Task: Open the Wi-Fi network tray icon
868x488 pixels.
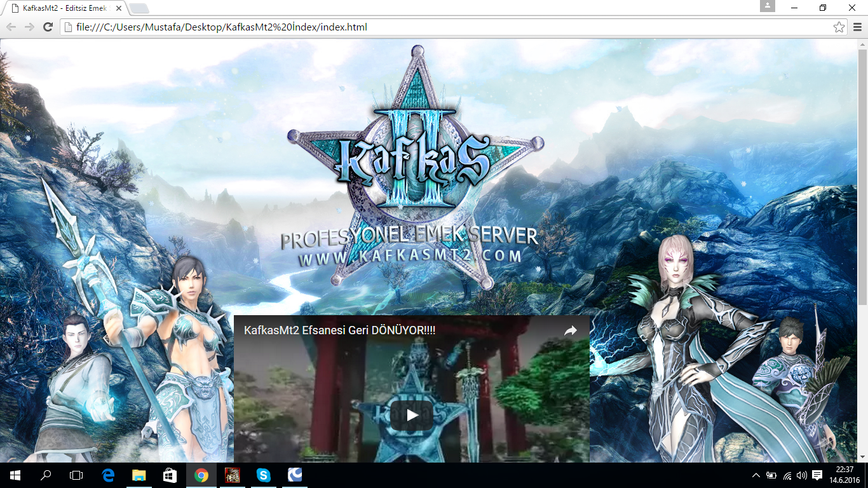Action: tap(787, 475)
